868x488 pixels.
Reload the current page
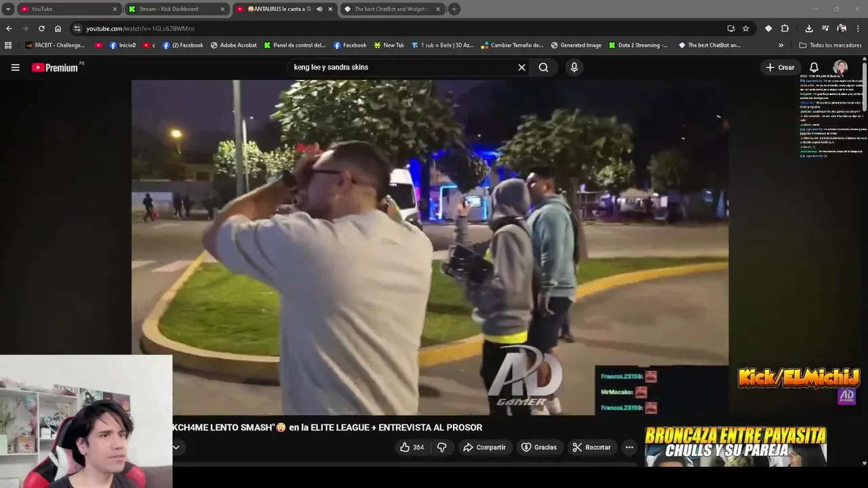tap(41, 28)
